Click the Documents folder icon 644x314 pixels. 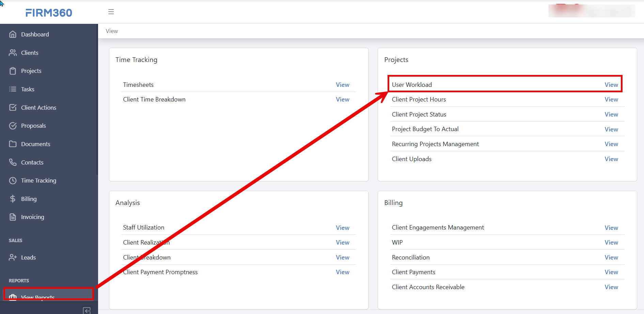pos(13,144)
